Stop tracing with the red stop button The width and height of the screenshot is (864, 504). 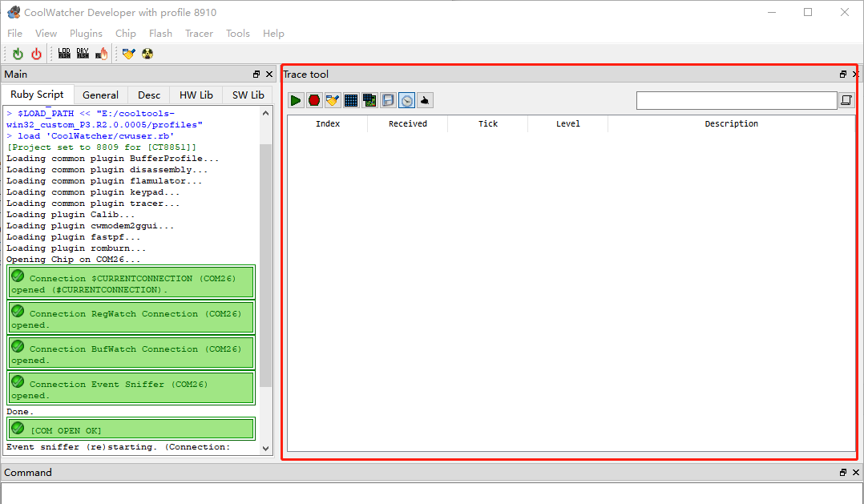314,100
